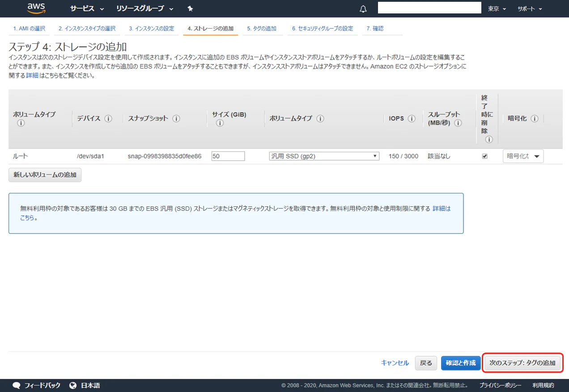Open the サポート dropdown menu

click(x=530, y=9)
